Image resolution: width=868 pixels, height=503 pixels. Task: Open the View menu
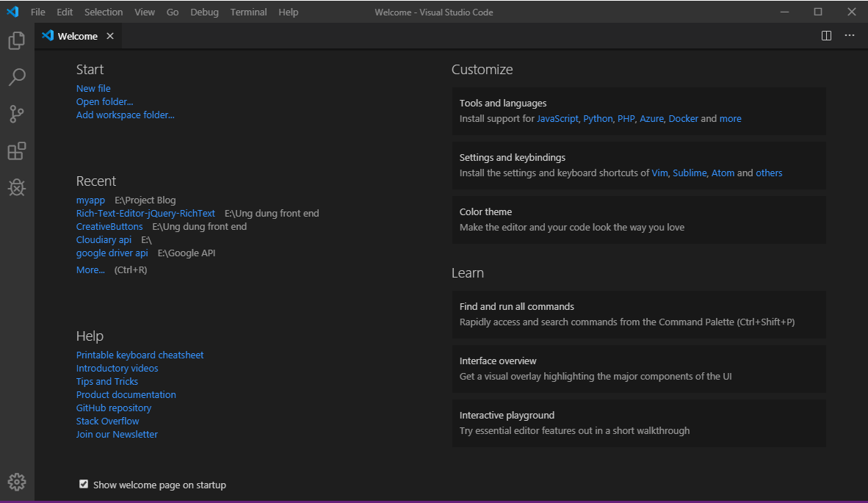pyautogui.click(x=145, y=12)
